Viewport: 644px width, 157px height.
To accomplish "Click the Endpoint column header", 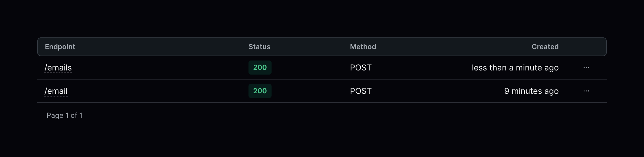I will [60, 47].
